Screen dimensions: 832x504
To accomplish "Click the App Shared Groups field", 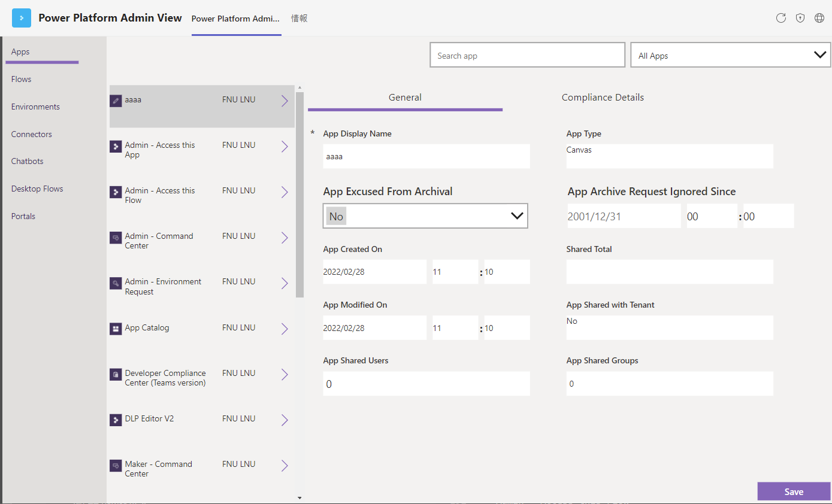I will pos(670,384).
